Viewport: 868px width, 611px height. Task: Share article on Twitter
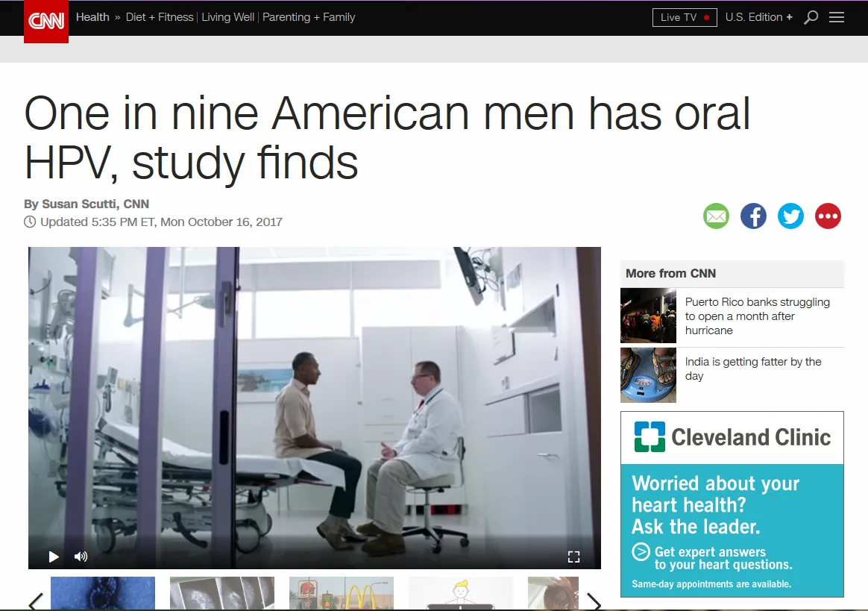(790, 216)
